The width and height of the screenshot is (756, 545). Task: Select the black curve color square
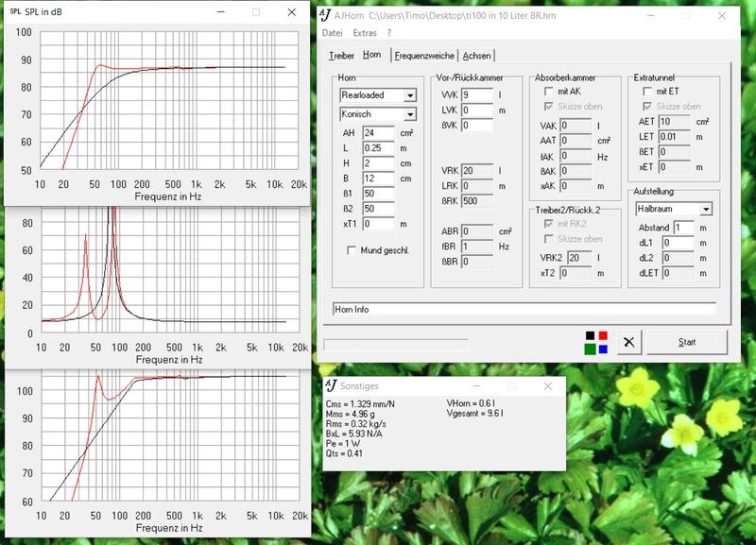pos(591,335)
